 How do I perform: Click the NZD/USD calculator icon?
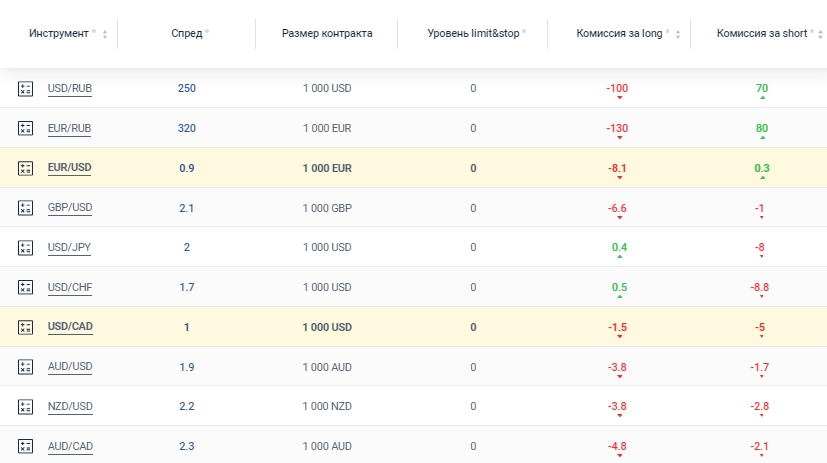[x=26, y=406]
